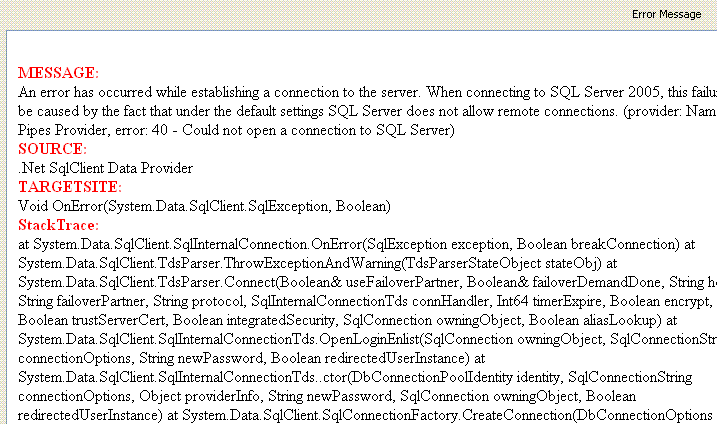Click the red TARGETSITE: heading
This screenshot has width=717, height=424.
(x=70, y=187)
